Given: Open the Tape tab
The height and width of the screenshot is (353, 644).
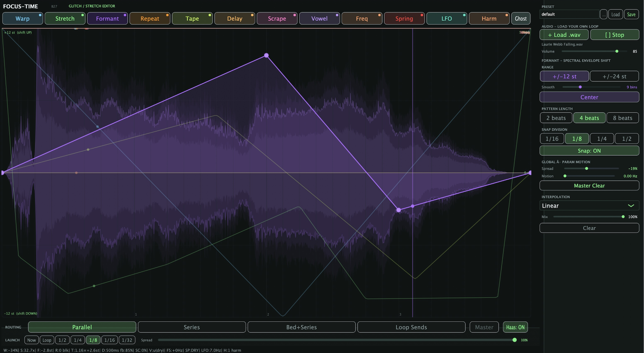Looking at the screenshot, I should point(192,18).
